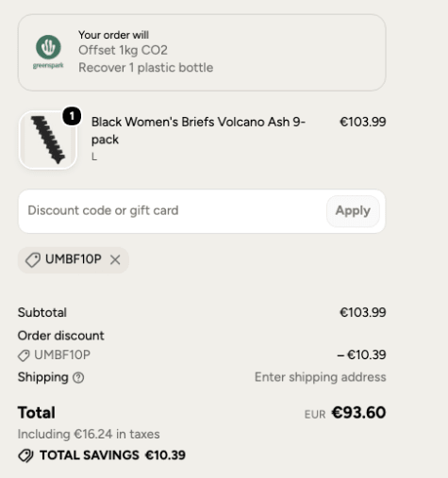Click the Enter shipping address text
The image size is (448, 478).
pos(320,377)
